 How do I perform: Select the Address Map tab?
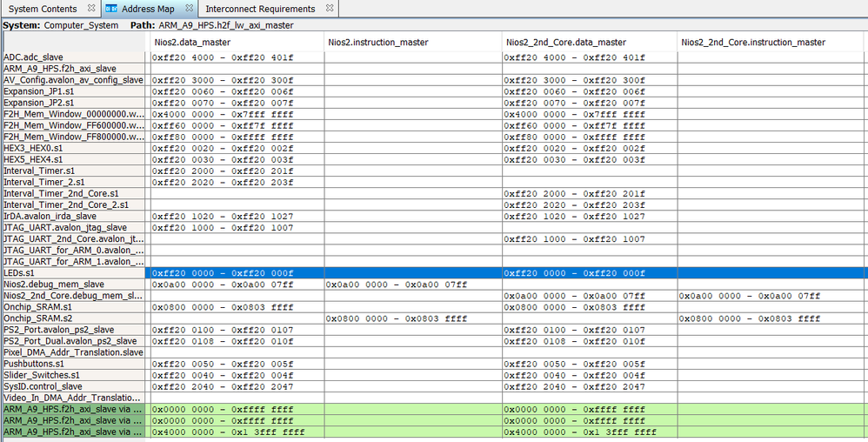[x=148, y=9]
